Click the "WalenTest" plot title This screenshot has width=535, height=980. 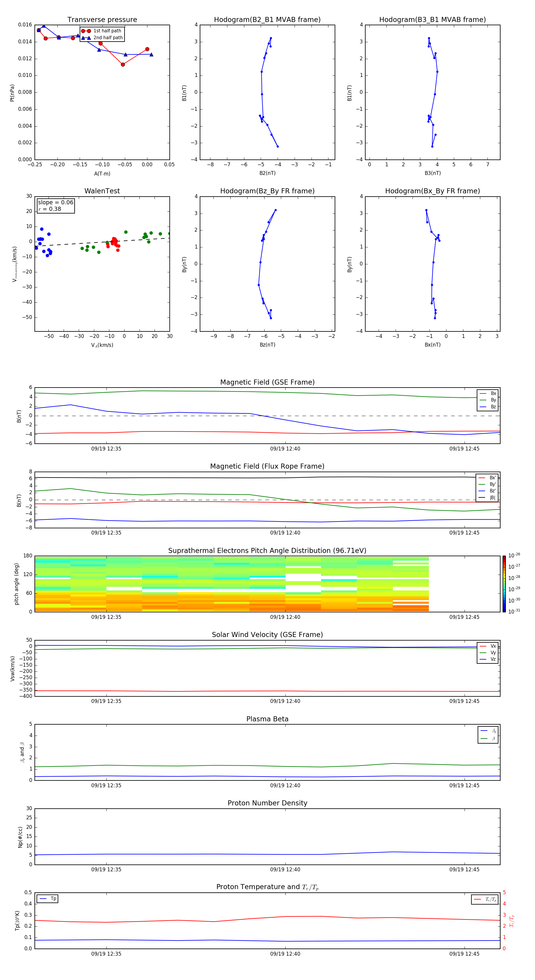click(x=102, y=191)
